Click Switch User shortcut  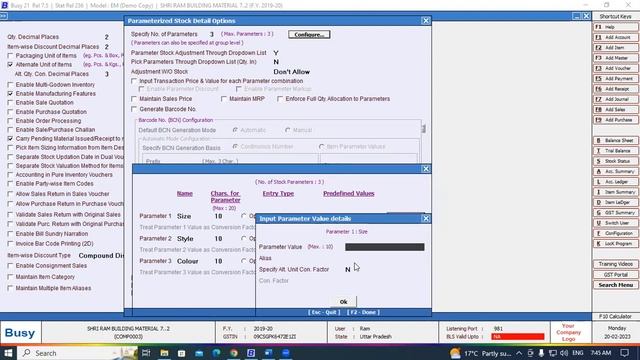pos(616,223)
